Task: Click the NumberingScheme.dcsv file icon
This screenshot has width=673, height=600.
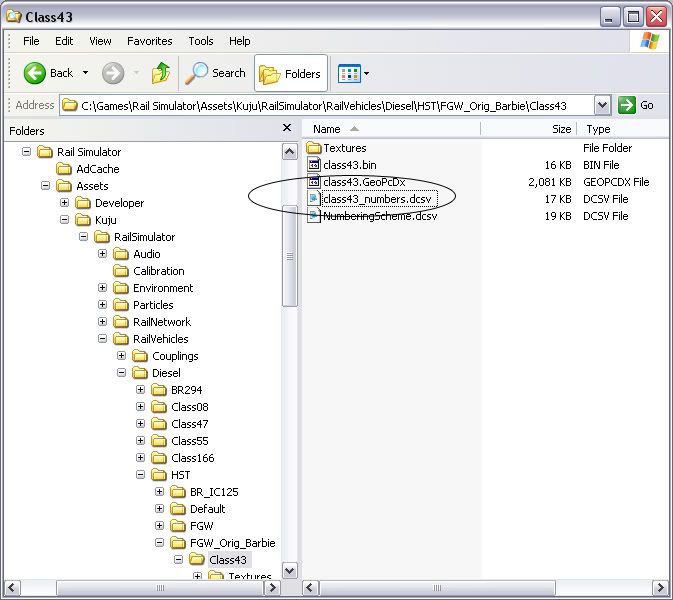Action: pos(314,216)
